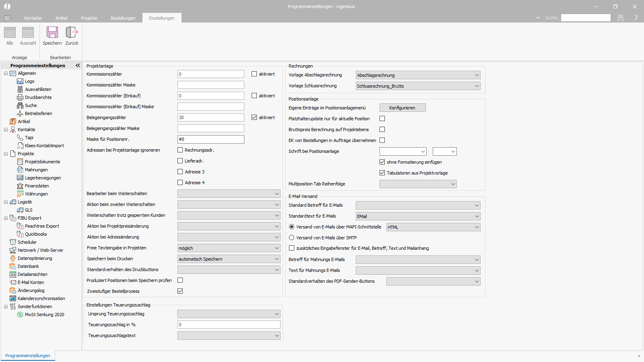Open Vorlage Abschlagsrechnung dropdown
Viewport: 644px width, 362px height.
pos(418,75)
